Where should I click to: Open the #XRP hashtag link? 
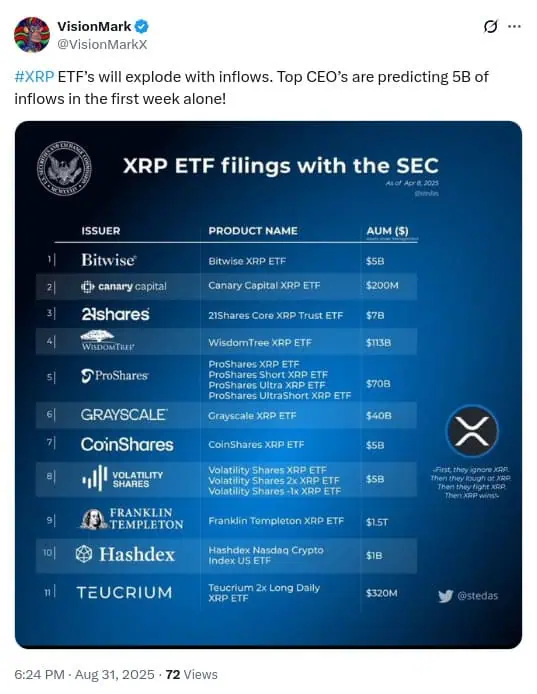coord(34,77)
